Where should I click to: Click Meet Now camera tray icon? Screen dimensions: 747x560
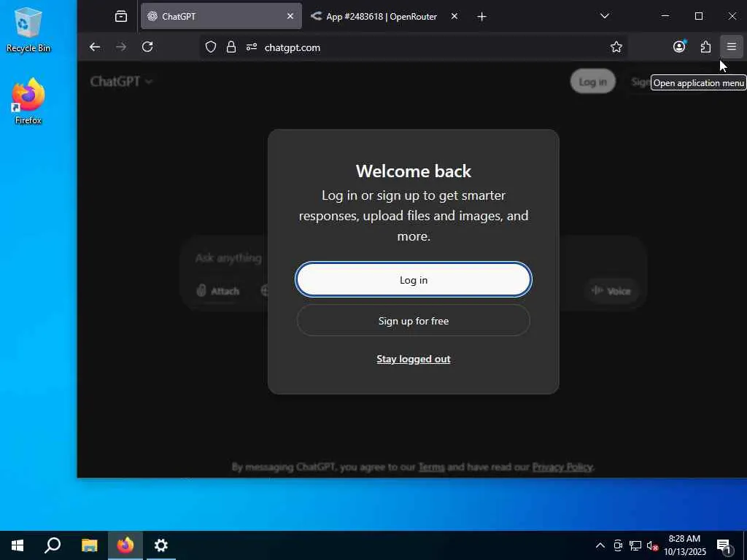coord(618,545)
